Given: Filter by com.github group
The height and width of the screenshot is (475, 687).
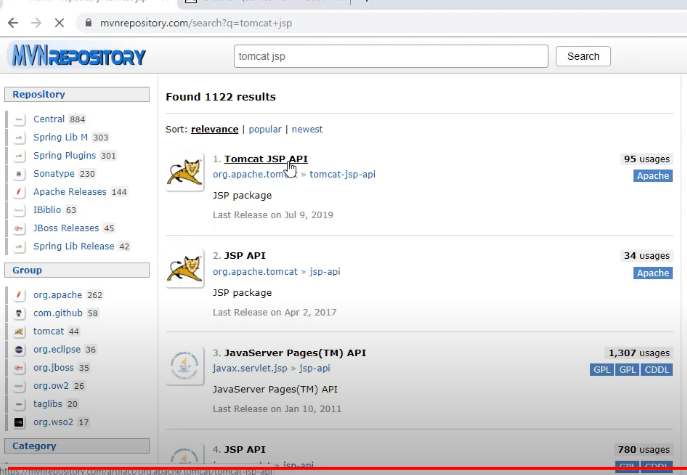Looking at the screenshot, I should coord(58,313).
